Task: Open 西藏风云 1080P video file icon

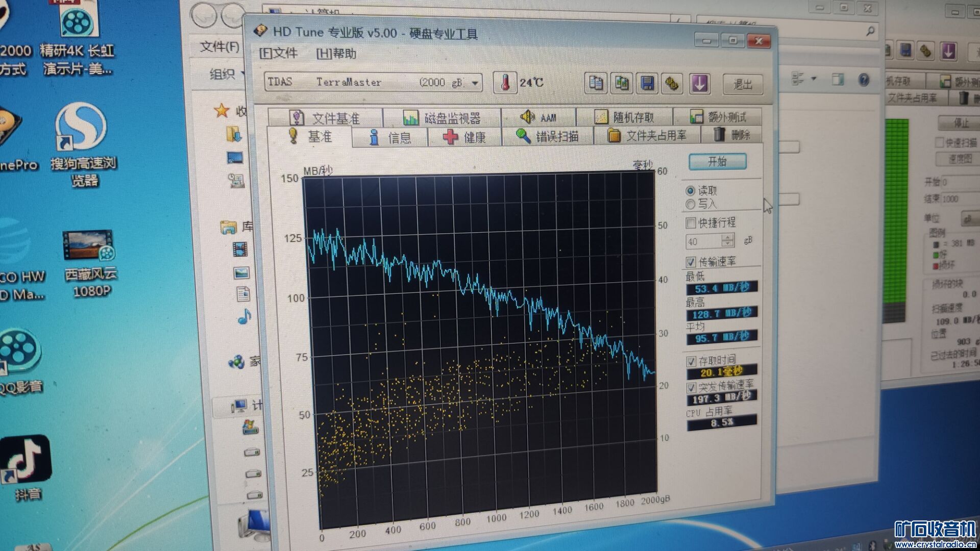Action: point(90,263)
